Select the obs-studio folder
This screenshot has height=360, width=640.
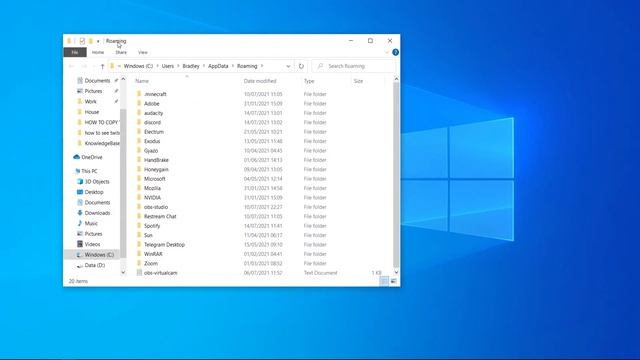coord(156,207)
